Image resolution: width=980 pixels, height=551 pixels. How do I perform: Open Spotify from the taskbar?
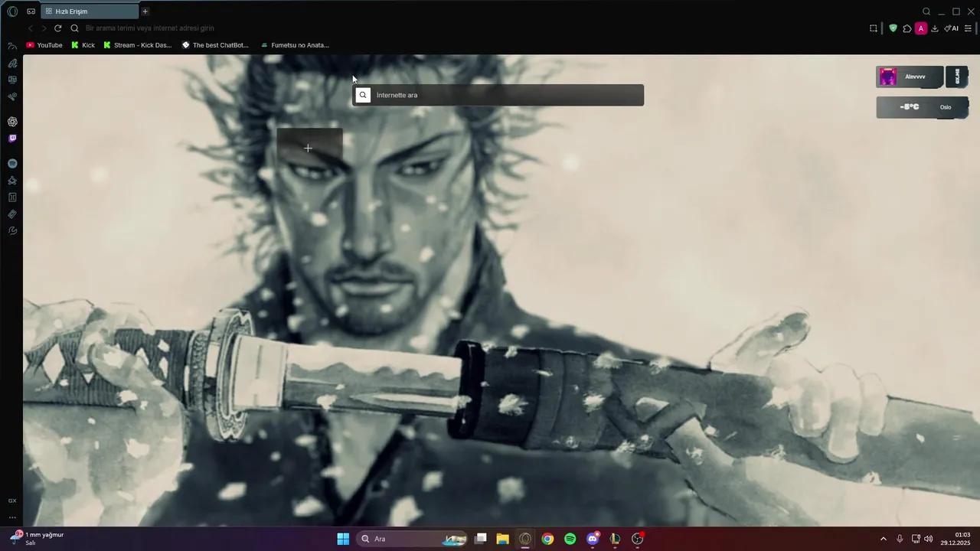tap(570, 539)
